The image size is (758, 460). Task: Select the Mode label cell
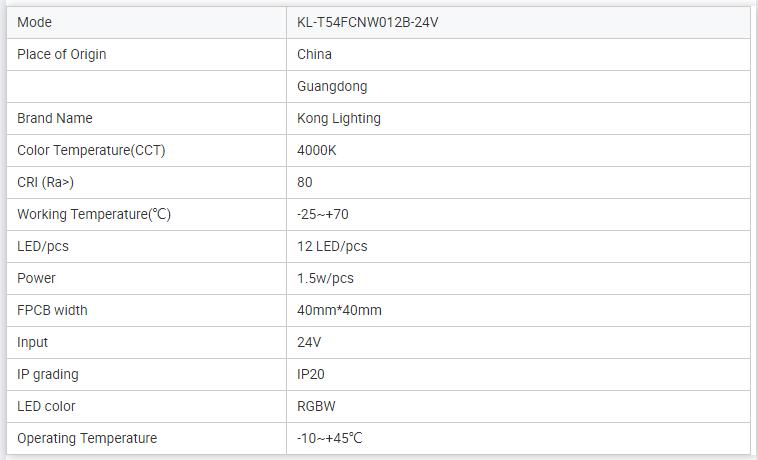[x=34, y=22]
